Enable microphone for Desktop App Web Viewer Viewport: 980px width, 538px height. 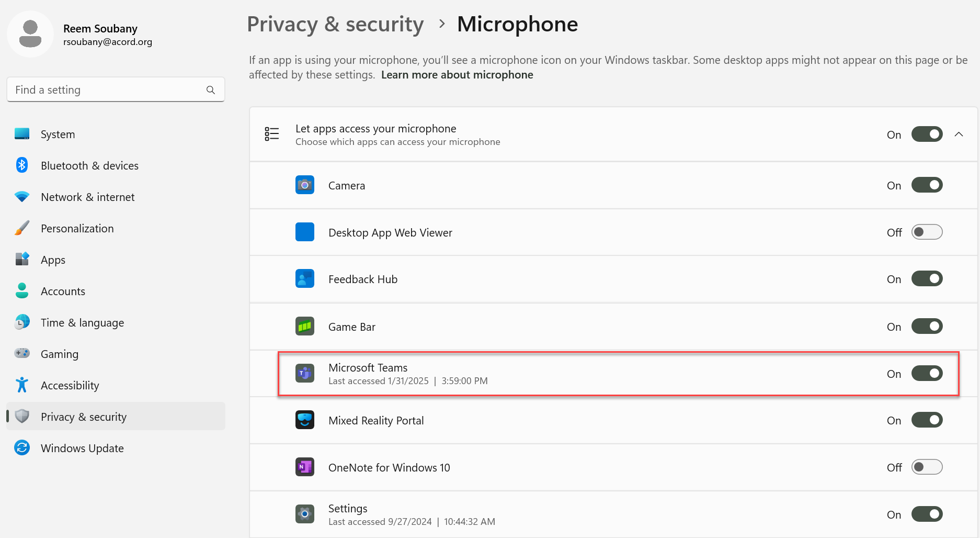pos(927,232)
